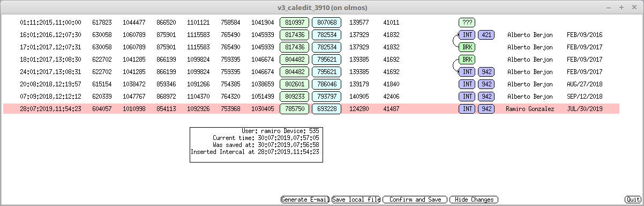The width and height of the screenshot is (644, 206).
Task: Click the cyan 693228 value cell
Action: pyautogui.click(x=327, y=109)
